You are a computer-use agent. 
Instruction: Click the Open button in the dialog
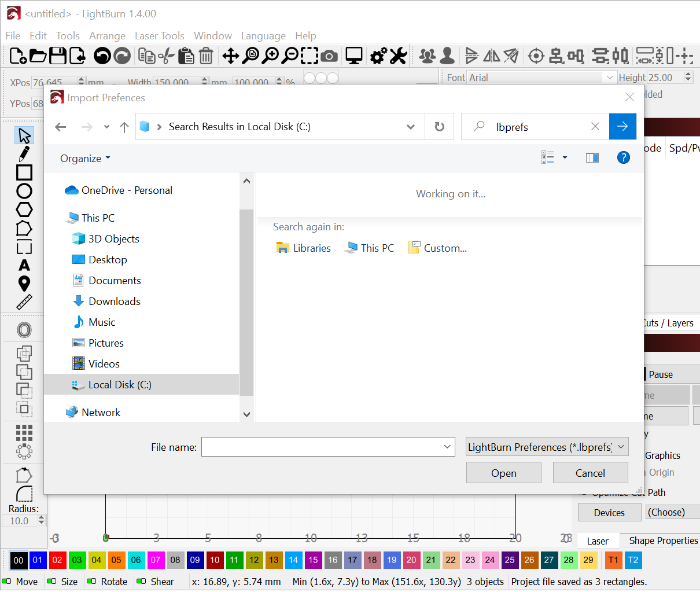click(x=504, y=473)
